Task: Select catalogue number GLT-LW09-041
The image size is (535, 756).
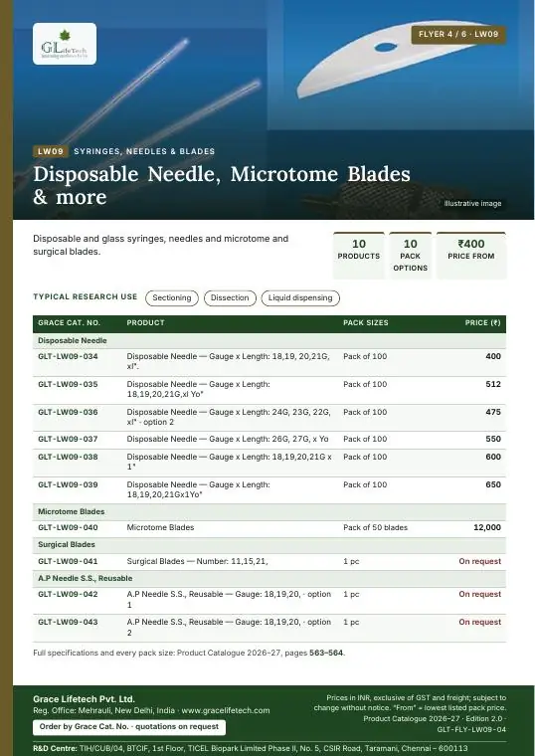Action: [x=68, y=562]
